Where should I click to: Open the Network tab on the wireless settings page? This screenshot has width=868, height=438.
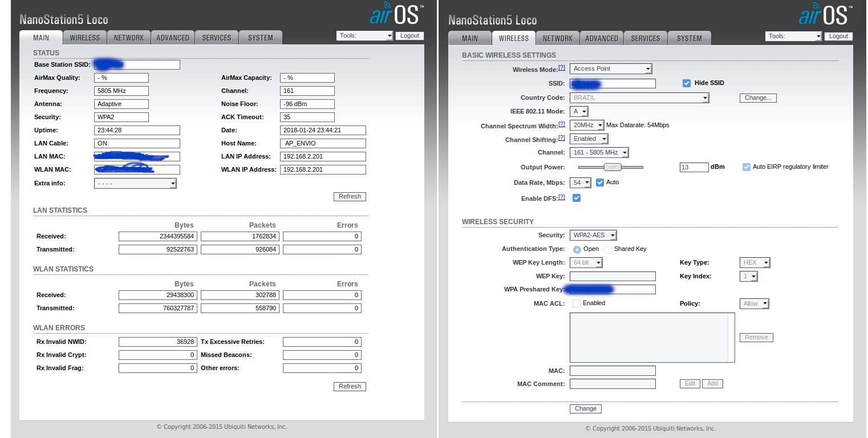pos(558,38)
